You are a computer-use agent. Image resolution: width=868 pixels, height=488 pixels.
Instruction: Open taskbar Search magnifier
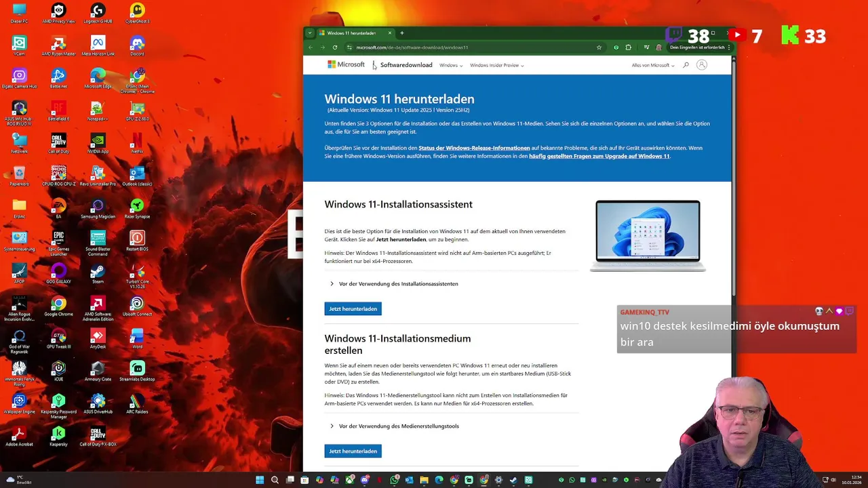click(275, 480)
